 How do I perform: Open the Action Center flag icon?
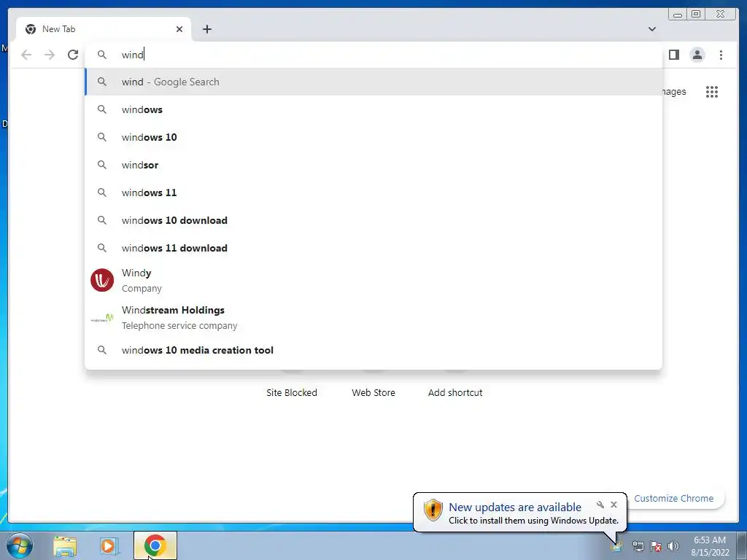pyautogui.click(x=656, y=546)
